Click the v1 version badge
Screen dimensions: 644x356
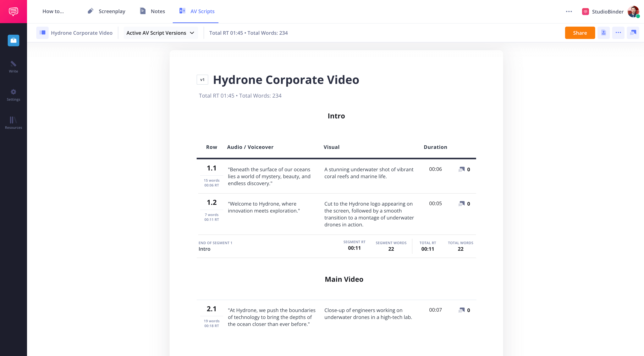coord(202,80)
